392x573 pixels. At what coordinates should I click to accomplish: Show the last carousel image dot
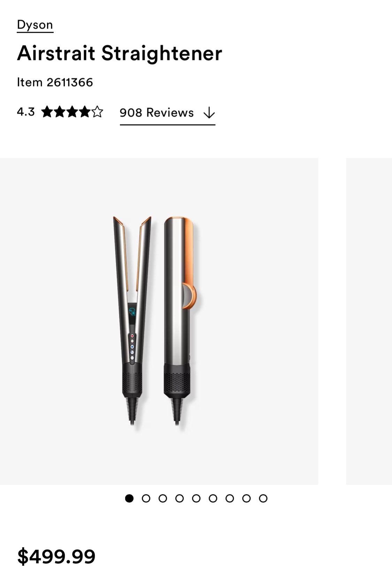pos(263,498)
